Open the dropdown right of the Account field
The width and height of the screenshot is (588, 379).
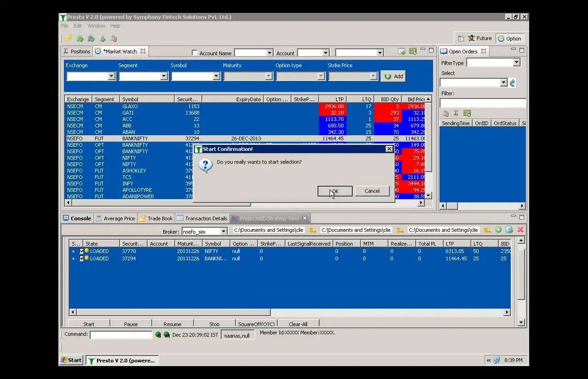pos(380,53)
